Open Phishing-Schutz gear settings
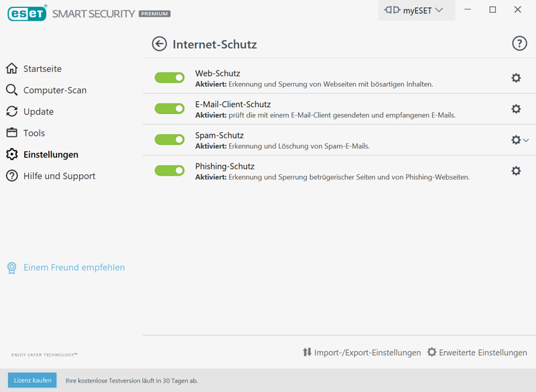The width and height of the screenshot is (536, 392). point(516,171)
